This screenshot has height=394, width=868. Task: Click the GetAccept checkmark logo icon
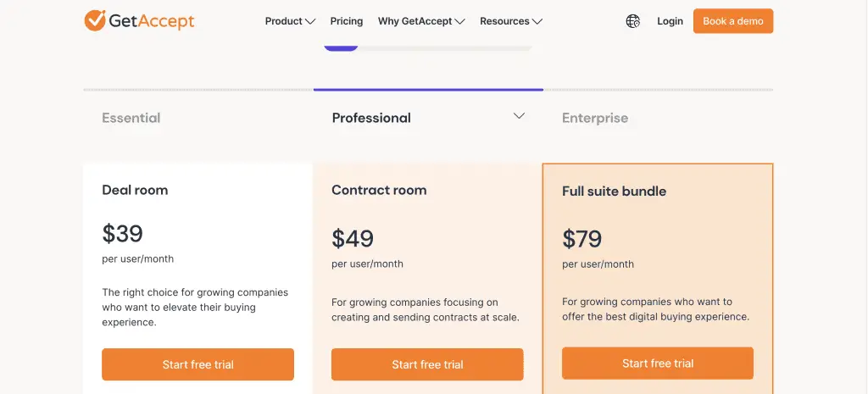tap(95, 20)
